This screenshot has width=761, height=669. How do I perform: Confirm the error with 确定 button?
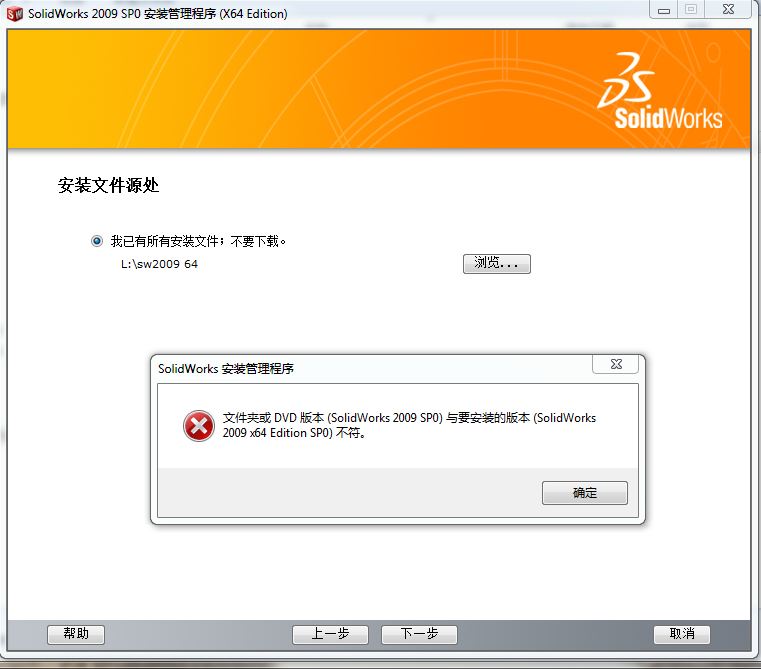(584, 493)
